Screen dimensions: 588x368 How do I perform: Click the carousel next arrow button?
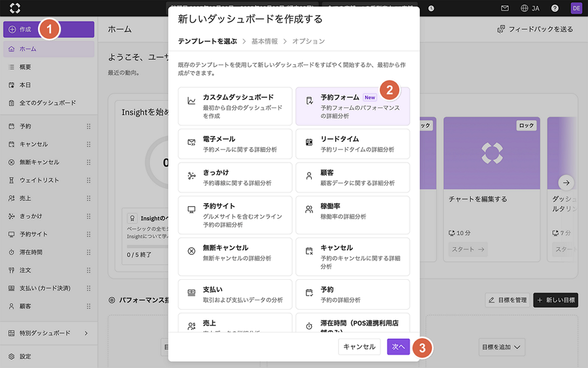566,183
